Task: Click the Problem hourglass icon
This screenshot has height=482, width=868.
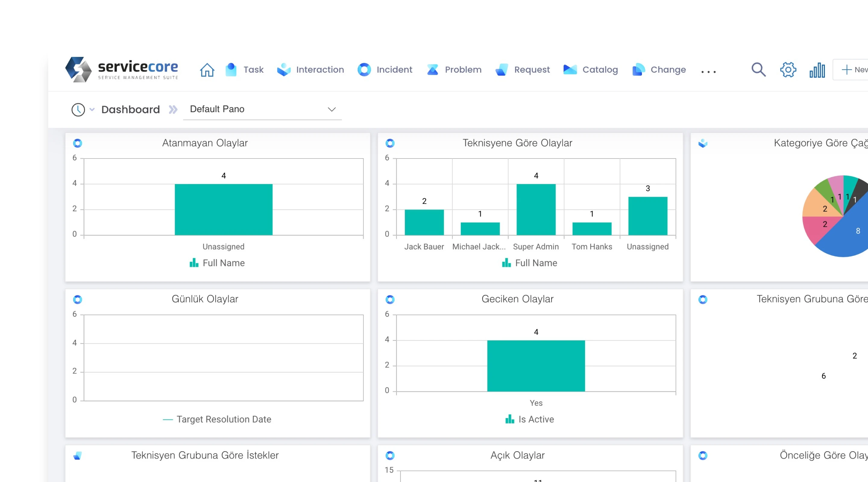Action: [x=433, y=70]
